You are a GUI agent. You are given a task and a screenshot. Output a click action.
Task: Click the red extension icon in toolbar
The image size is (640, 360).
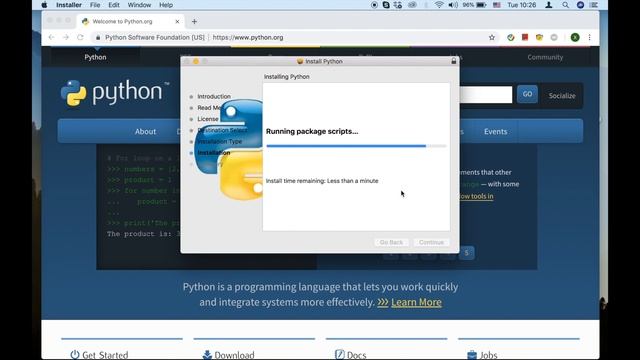[x=525, y=37]
